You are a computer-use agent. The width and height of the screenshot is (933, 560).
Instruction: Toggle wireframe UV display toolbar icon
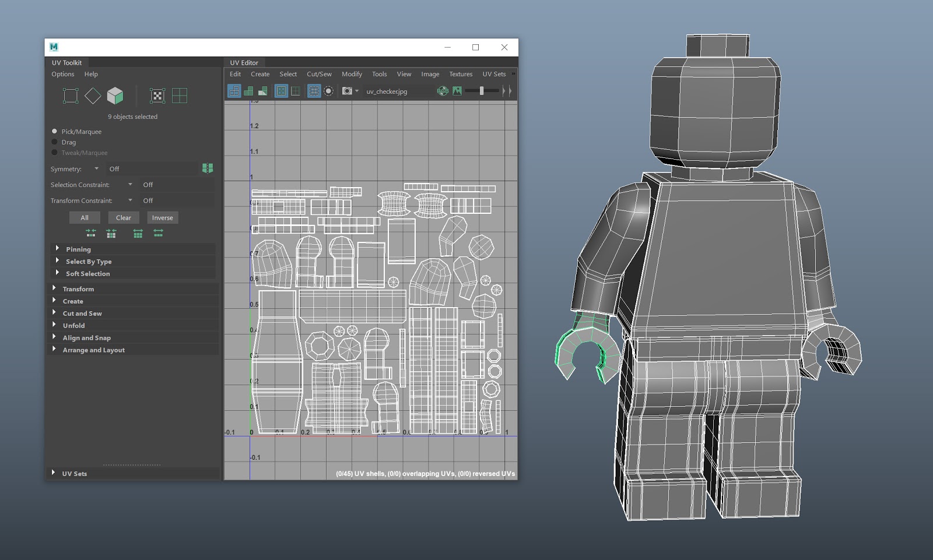coord(234,91)
